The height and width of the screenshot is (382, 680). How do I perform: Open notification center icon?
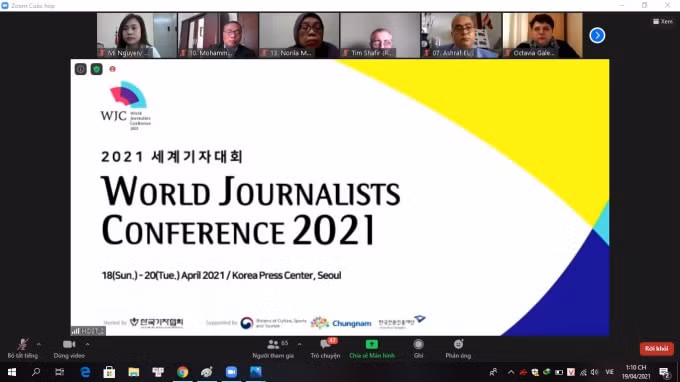click(x=664, y=372)
